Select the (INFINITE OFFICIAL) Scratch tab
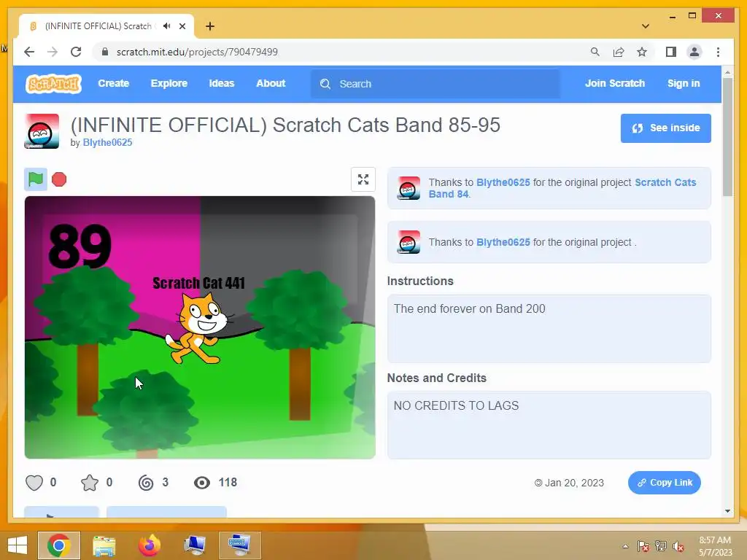 98,26
